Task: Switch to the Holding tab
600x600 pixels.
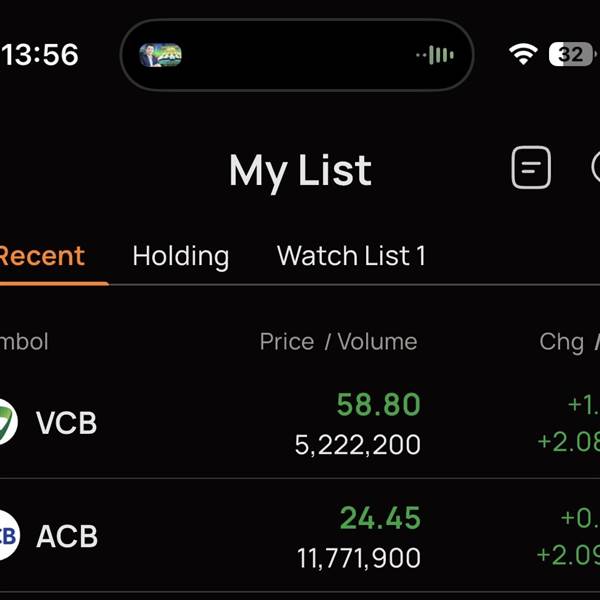Action: (x=180, y=256)
